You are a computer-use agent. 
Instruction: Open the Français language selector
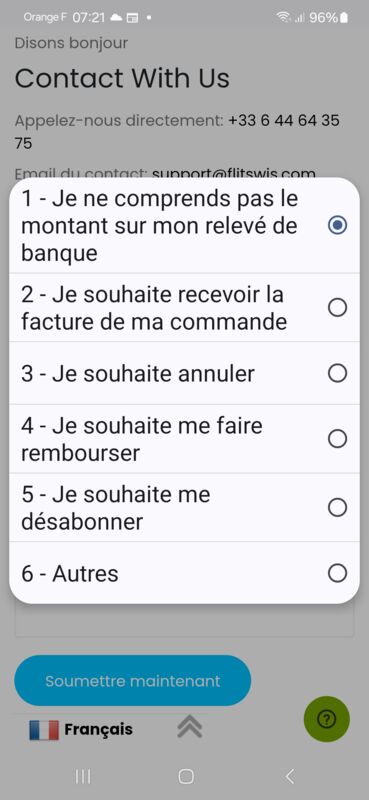[x=81, y=730]
